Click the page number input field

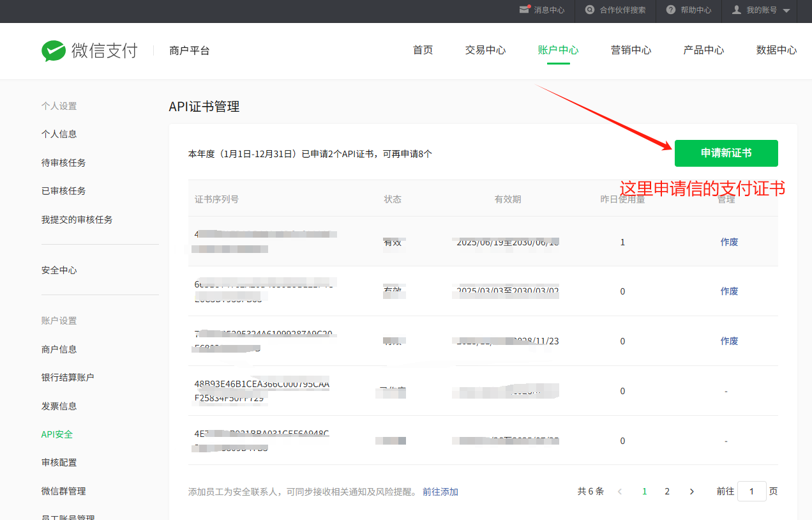(751, 491)
